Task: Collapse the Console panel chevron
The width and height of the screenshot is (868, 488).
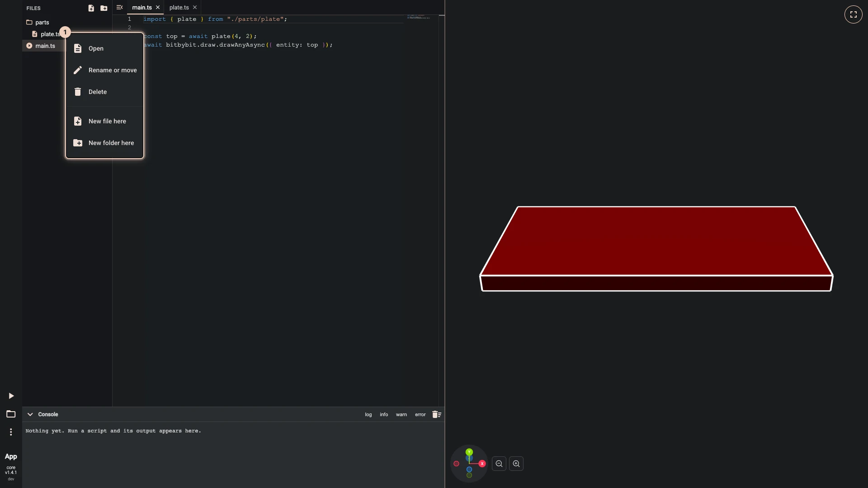Action: (x=30, y=414)
